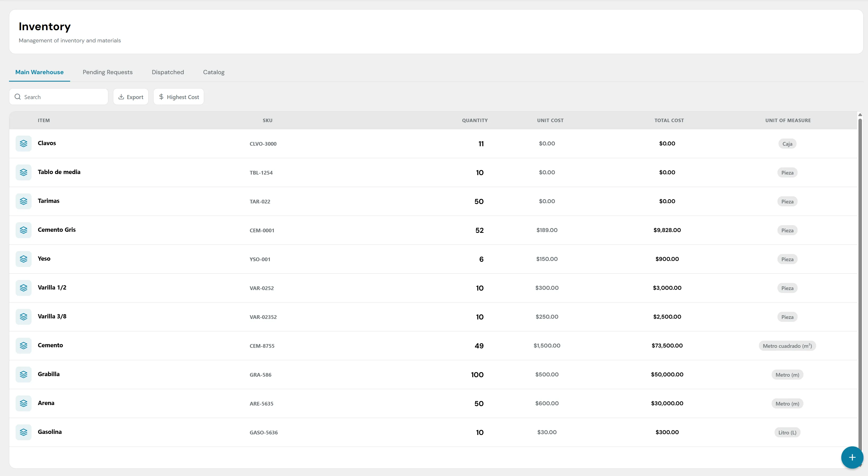Click the plus floating add button
Viewport: 868px width, 476px height.
[x=852, y=457]
